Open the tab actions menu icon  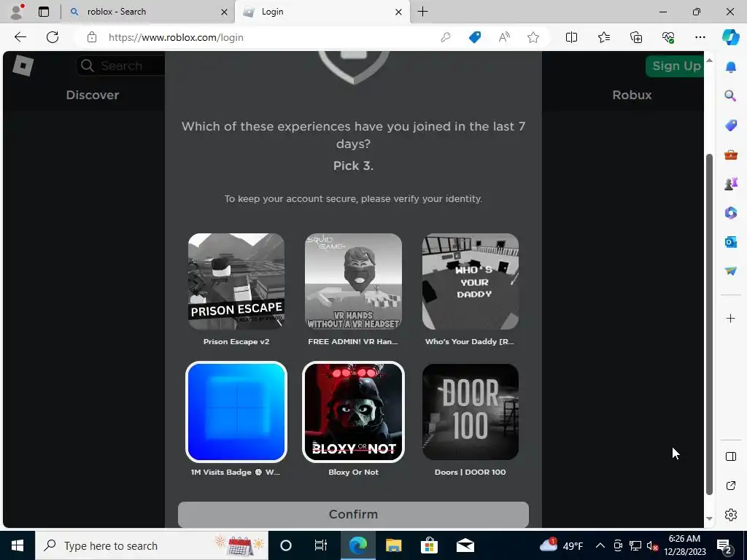44,12
